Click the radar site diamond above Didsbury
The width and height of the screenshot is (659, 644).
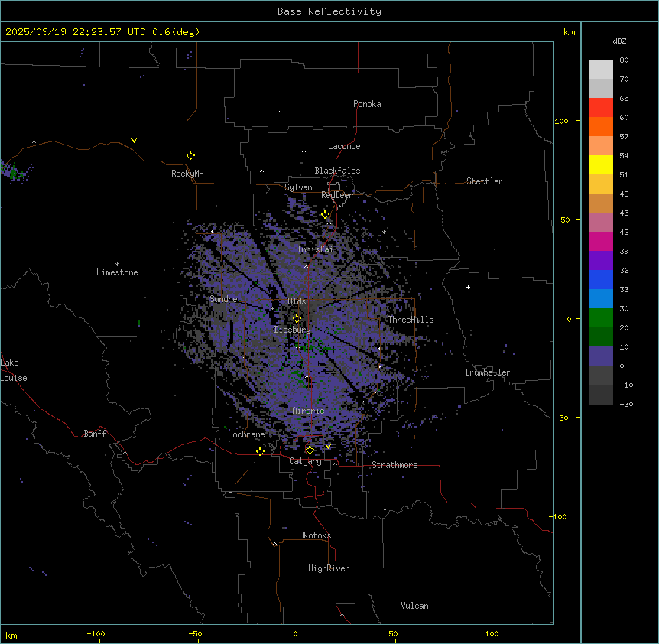pos(297,319)
